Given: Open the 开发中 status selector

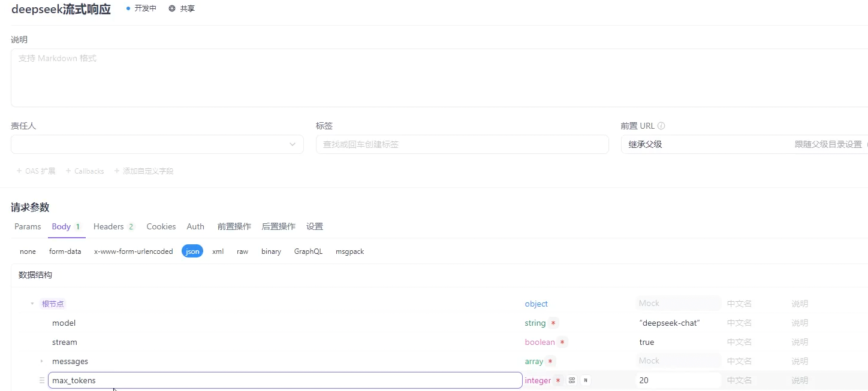Looking at the screenshot, I should pos(141,9).
